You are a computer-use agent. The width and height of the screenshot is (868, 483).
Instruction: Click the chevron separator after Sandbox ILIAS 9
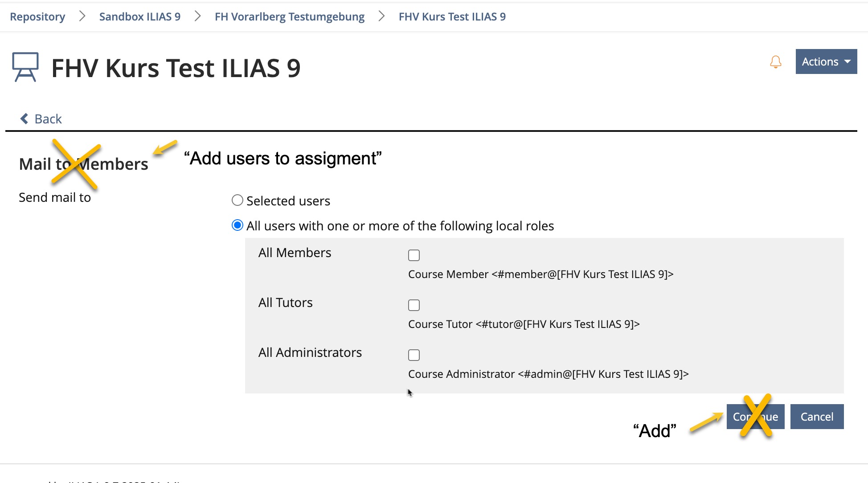(198, 16)
